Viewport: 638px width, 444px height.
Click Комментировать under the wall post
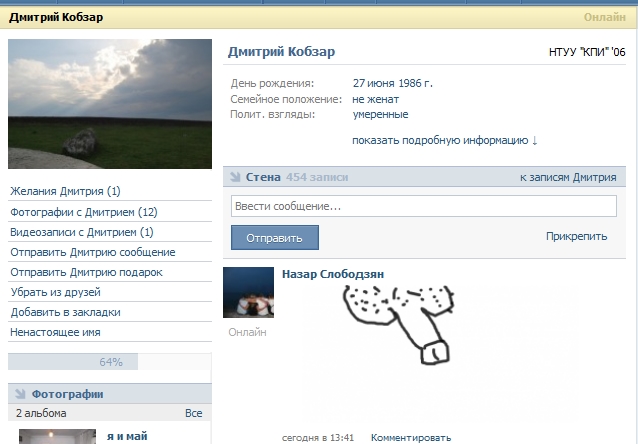(x=411, y=438)
